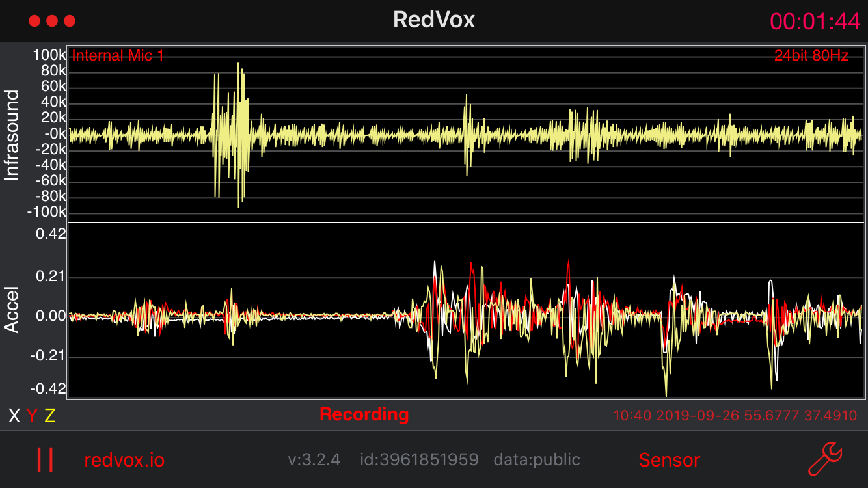Click the largest infrasound waveform spike
The width and height of the screenshot is (868, 488).
tap(238, 135)
